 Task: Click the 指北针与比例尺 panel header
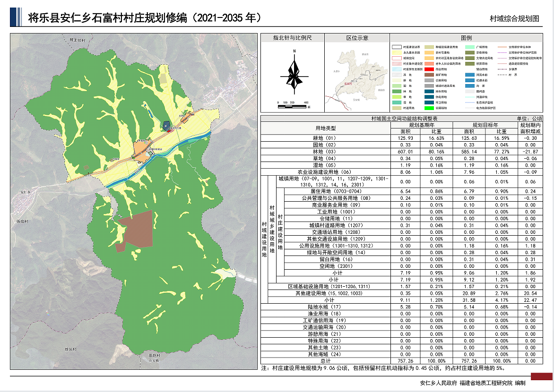click(292, 38)
